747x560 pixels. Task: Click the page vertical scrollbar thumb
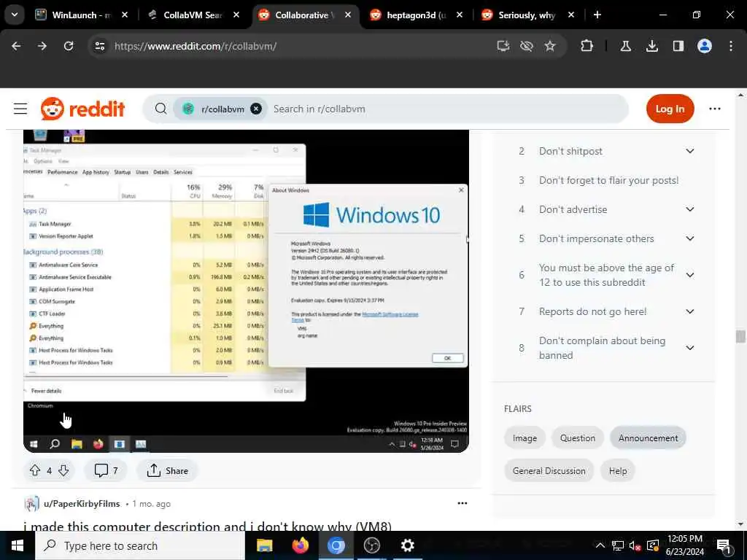(740, 336)
